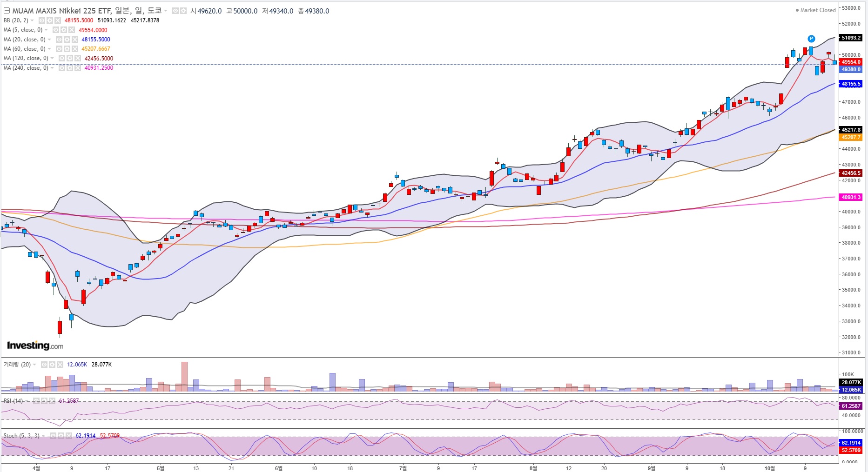Toggle visibility of MA (120, close, 0)
The width and height of the screenshot is (868, 472).
pos(62,58)
